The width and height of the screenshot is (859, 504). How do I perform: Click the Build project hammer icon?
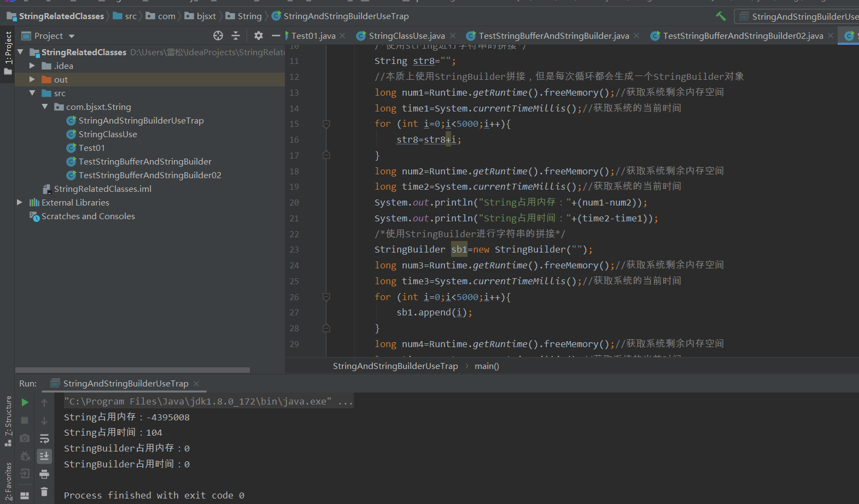click(721, 16)
